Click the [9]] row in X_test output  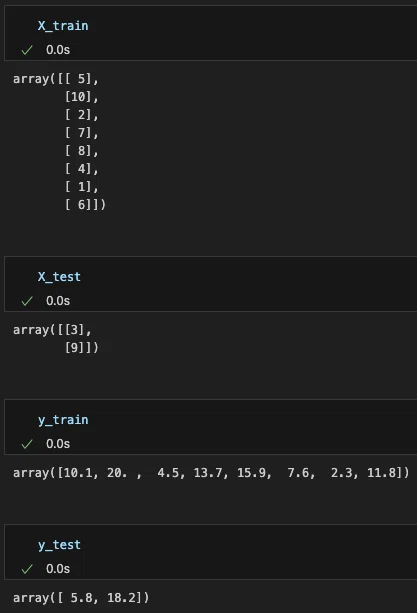(x=82, y=348)
